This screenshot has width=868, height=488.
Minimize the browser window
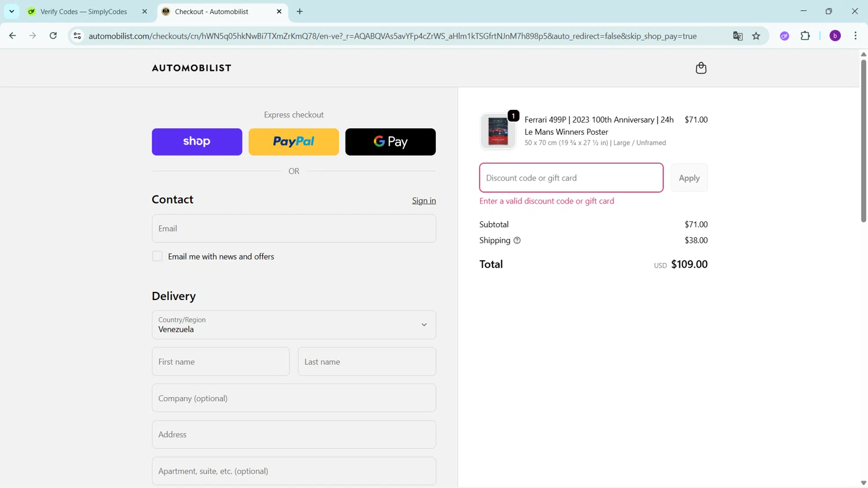[x=803, y=11]
